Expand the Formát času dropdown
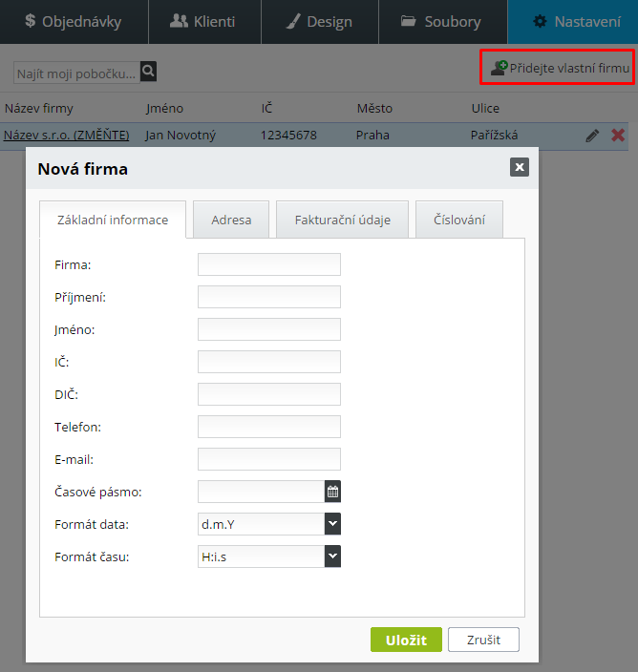Viewport: 638px width, 672px height. click(332, 556)
